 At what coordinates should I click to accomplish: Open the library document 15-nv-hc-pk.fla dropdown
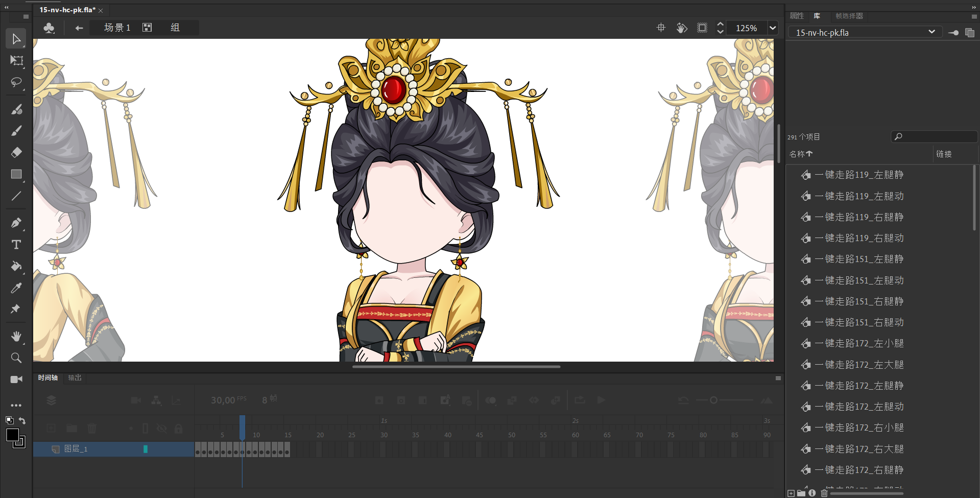(931, 32)
